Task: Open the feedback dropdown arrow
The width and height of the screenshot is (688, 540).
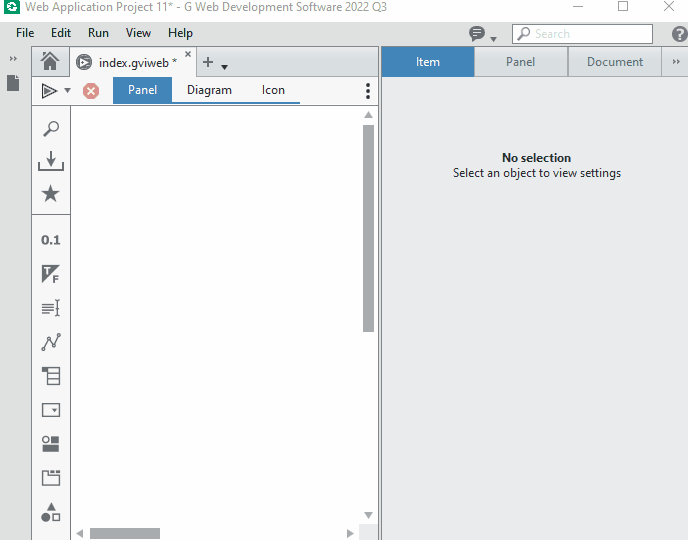Action: pyautogui.click(x=493, y=39)
